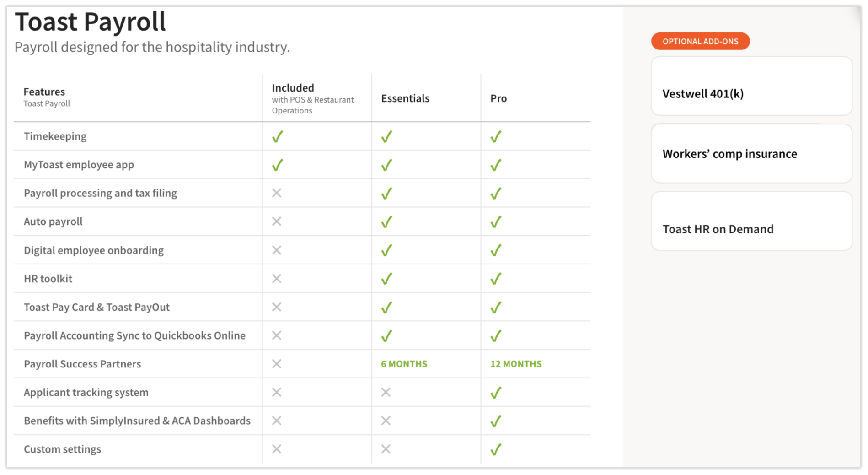Click Digital employee onboarding checkmark under Pro
This screenshot has width=868, height=475.
point(496,250)
